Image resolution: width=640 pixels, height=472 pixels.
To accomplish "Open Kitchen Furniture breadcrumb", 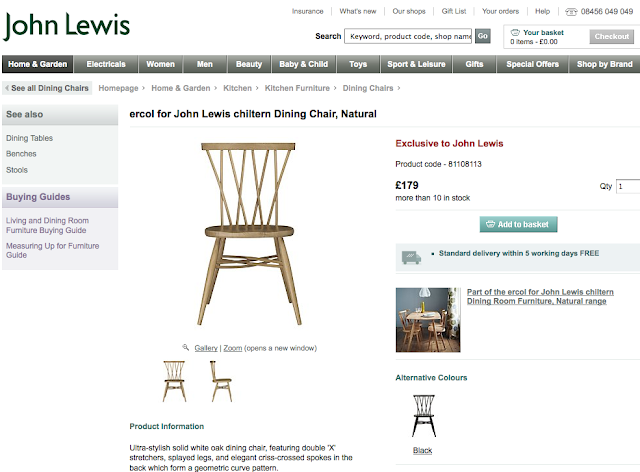I will pos(297,88).
